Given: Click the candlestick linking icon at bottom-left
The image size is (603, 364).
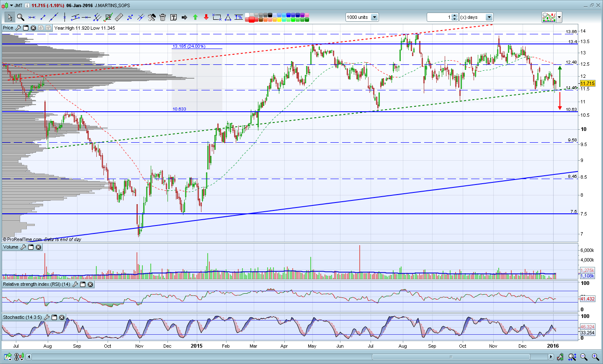Looking at the screenshot, I should 19,357.
